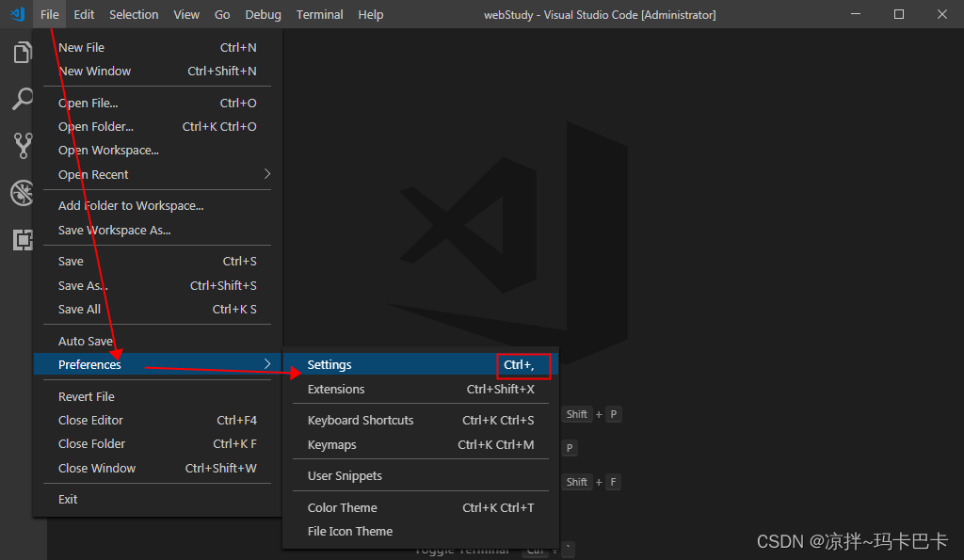The height and width of the screenshot is (560, 964).
Task: Click the VS Code logo in title bar
Action: (17, 13)
